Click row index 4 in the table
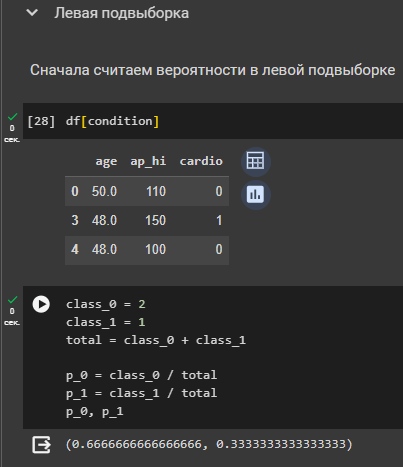The image size is (403, 467). pyautogui.click(x=75, y=249)
